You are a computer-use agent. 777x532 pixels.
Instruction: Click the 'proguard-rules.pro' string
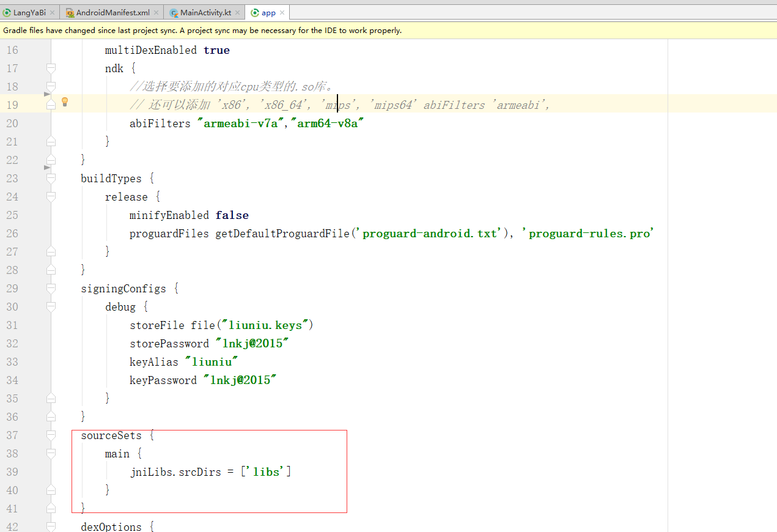[x=588, y=234]
